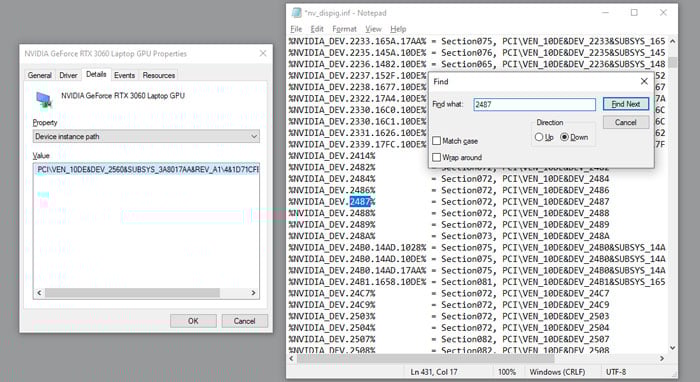Minimize the Notepad window

click(x=605, y=12)
